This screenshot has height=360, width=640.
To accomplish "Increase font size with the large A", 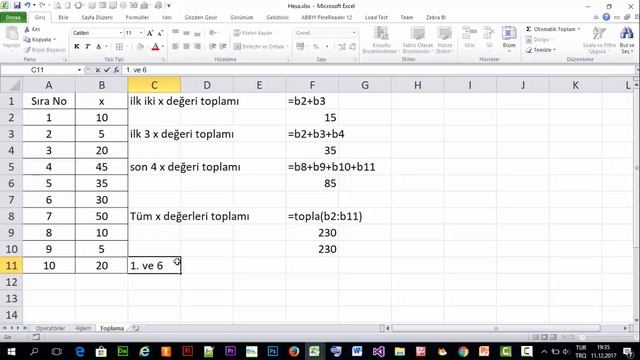I will 150,33.
